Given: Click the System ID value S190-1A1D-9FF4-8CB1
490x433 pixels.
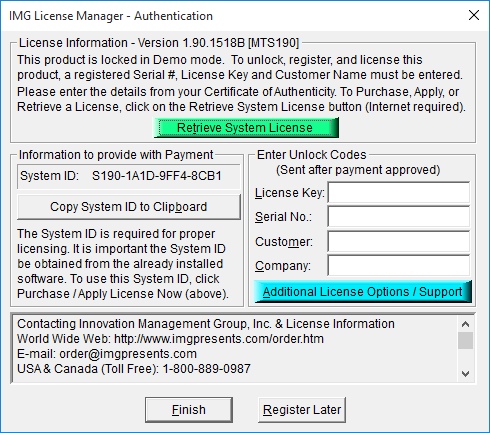Looking at the screenshot, I should (157, 176).
